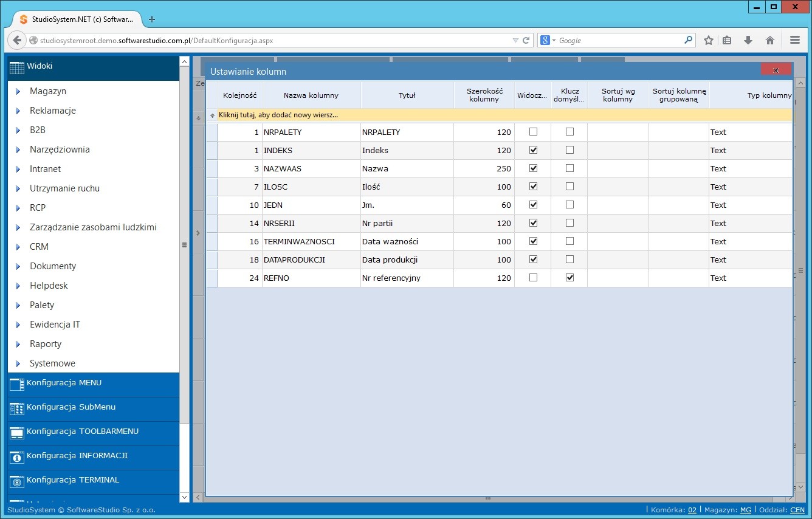Click the browser back arrow button
The image size is (812, 519).
pos(17,40)
